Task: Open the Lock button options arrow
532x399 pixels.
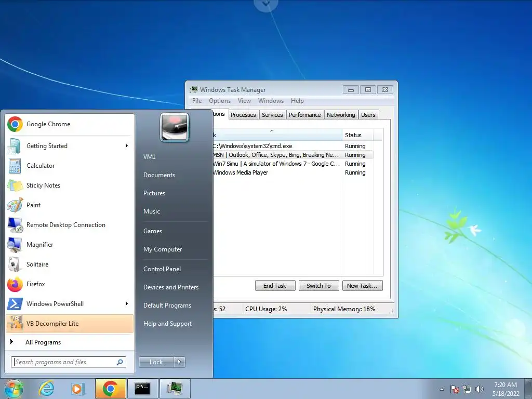Action: 179,362
